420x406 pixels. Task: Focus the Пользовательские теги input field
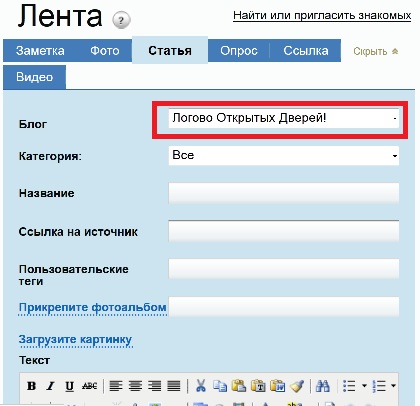(x=284, y=269)
